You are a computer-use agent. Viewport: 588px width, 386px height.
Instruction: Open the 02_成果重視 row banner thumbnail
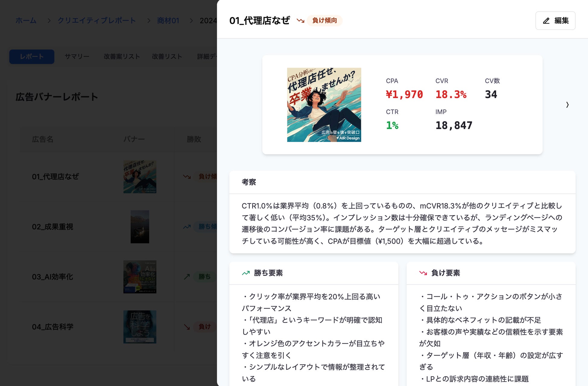tap(140, 227)
